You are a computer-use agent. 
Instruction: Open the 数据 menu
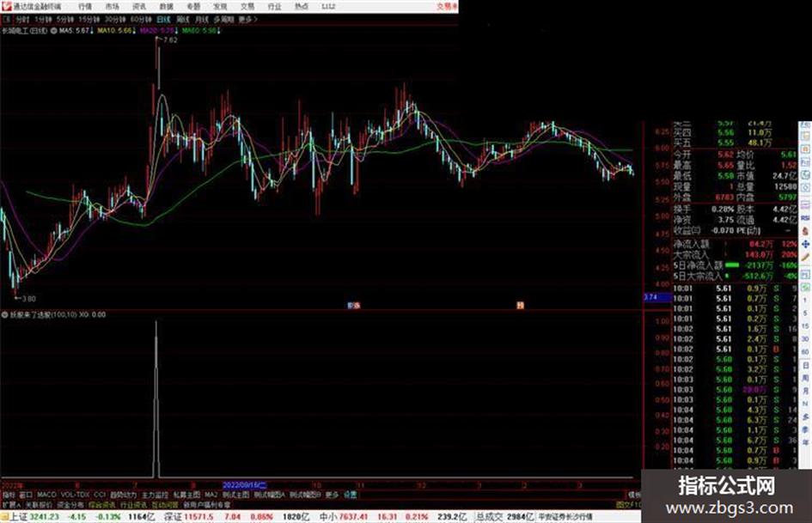[x=166, y=6]
